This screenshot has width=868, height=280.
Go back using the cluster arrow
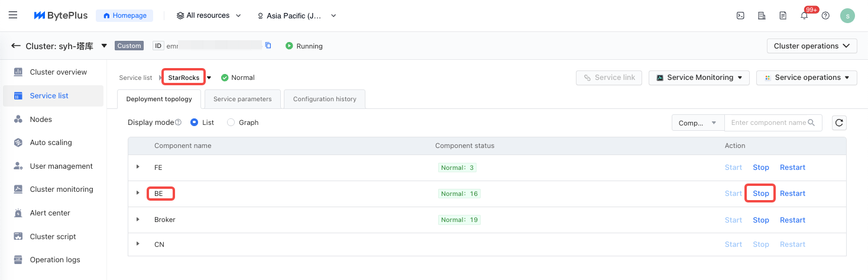tap(15, 46)
